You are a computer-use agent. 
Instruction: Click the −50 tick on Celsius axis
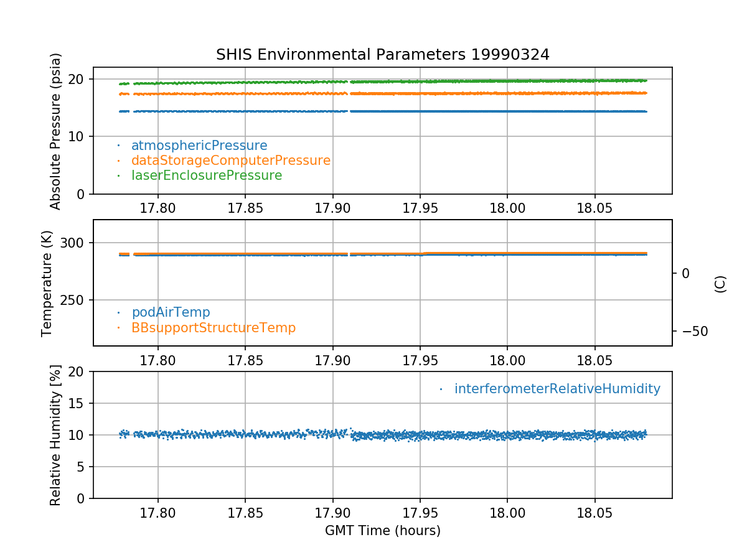pos(693,331)
